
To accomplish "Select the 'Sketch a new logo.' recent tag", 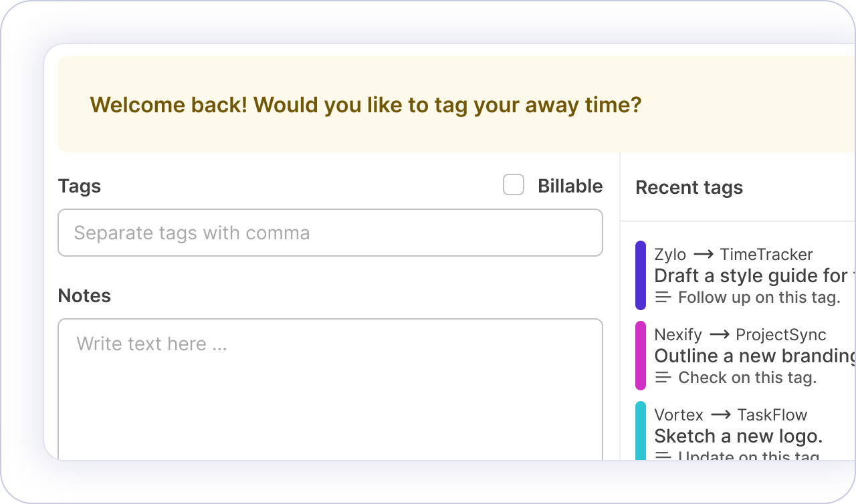I will (x=738, y=436).
